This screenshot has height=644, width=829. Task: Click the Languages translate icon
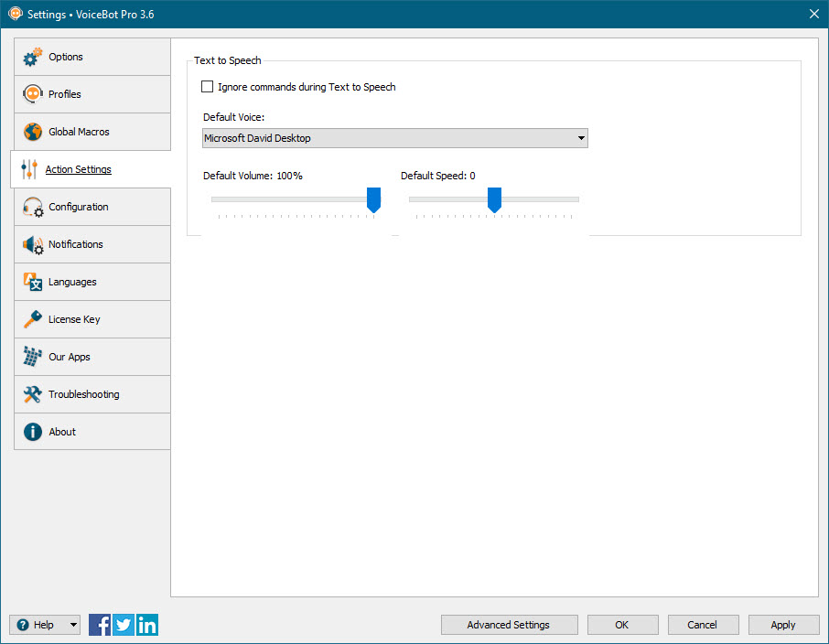pyautogui.click(x=32, y=282)
